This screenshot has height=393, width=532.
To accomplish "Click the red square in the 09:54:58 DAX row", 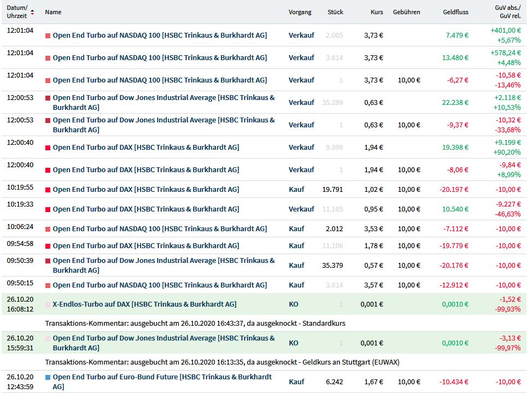I will pos(48,246).
